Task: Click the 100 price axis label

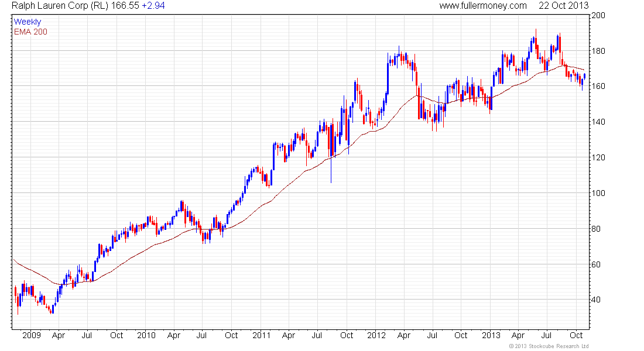Action: click(598, 193)
